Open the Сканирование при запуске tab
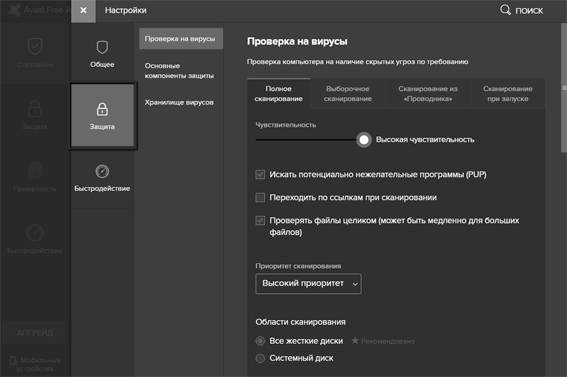 pyautogui.click(x=507, y=94)
